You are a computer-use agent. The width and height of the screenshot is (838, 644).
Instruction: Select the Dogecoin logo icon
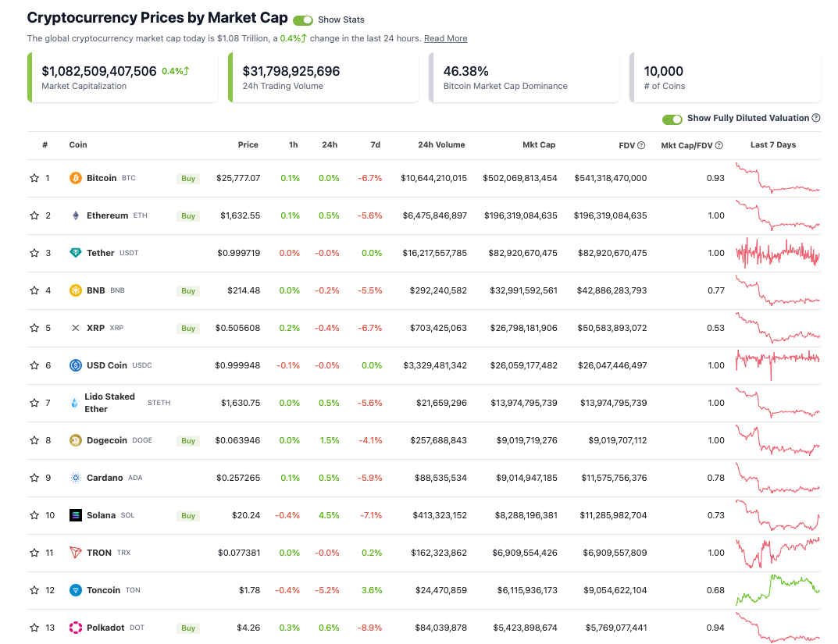(76, 440)
